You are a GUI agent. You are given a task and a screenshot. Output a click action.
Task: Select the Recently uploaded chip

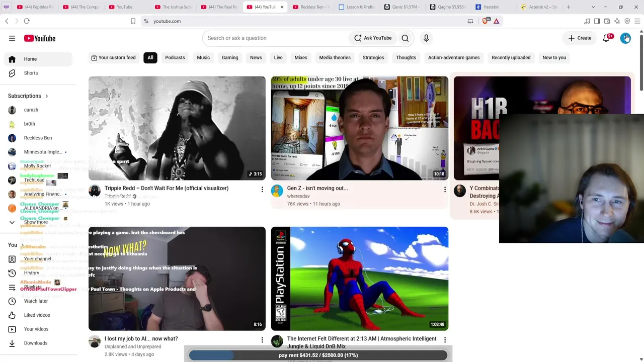coord(511,57)
